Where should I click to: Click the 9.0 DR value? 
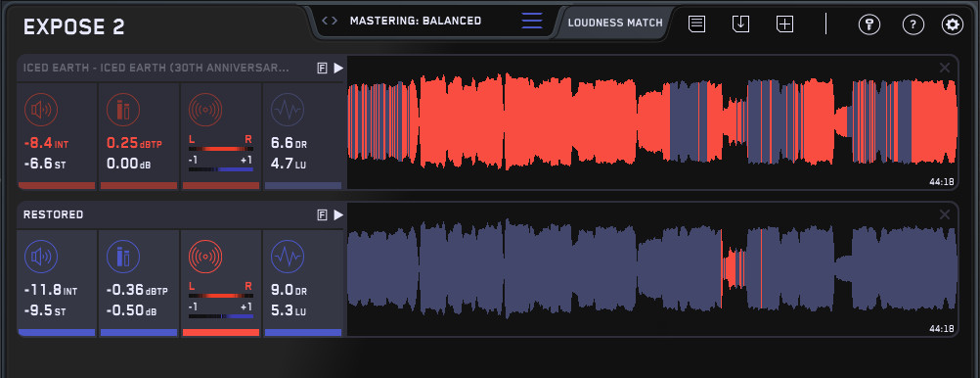point(289,291)
